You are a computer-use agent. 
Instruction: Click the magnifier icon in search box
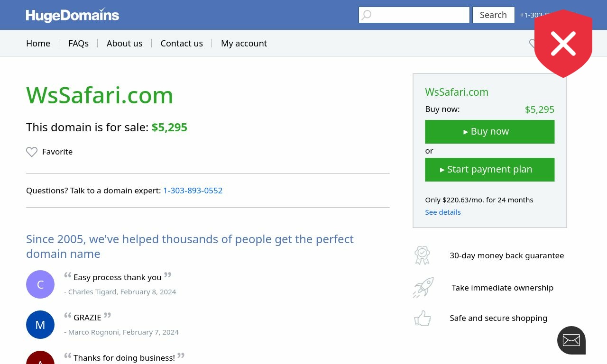[x=367, y=15]
